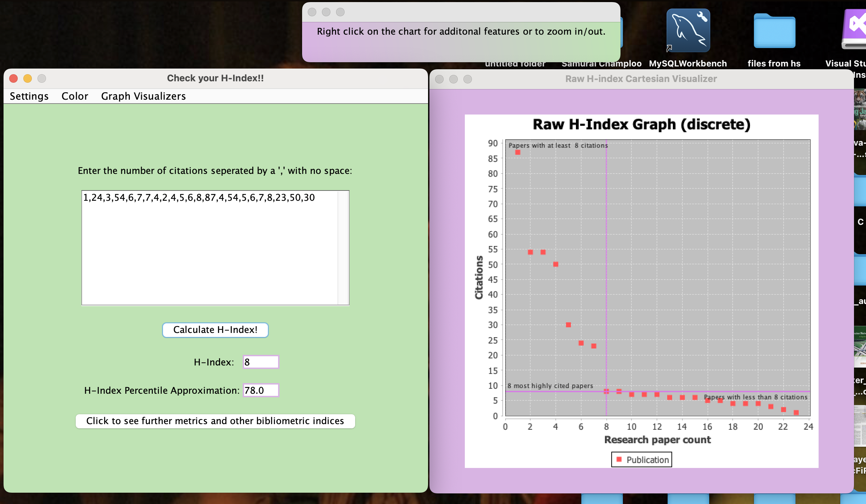Open the MySQLWorkbench desktop icon
The height and width of the screenshot is (504, 866).
(688, 31)
